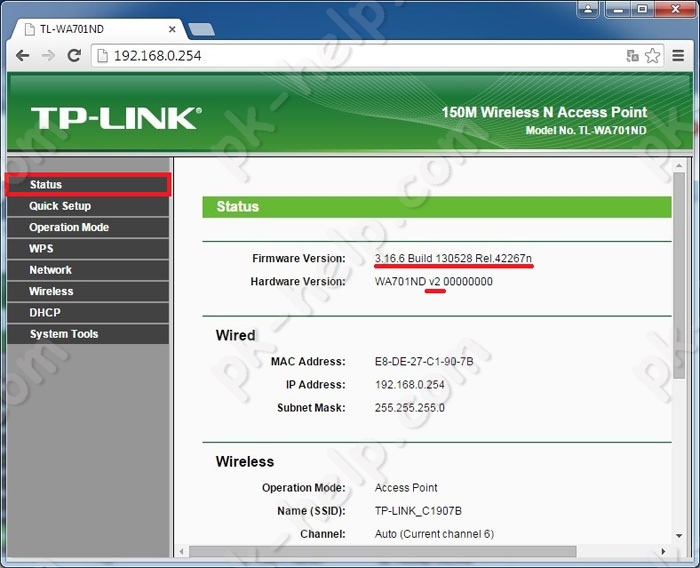Click firmware version 3.16.6 Build 130528 text

click(453, 259)
